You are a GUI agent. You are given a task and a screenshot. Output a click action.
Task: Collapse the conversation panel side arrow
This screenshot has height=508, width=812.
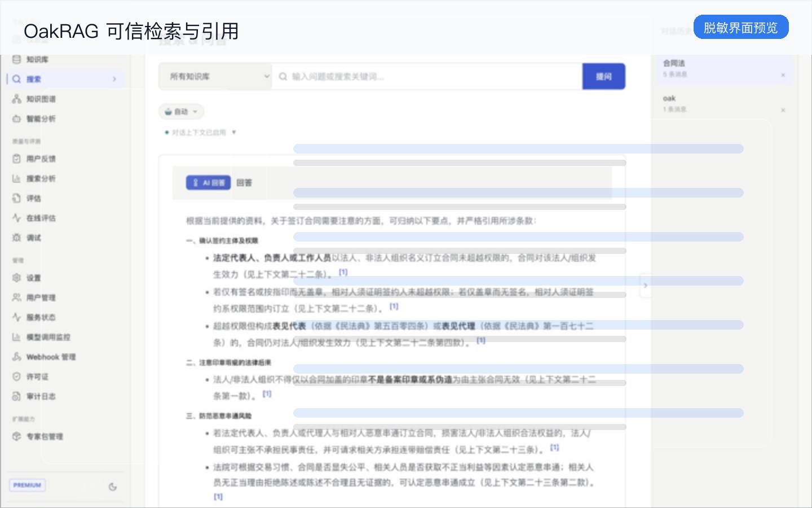[645, 286]
